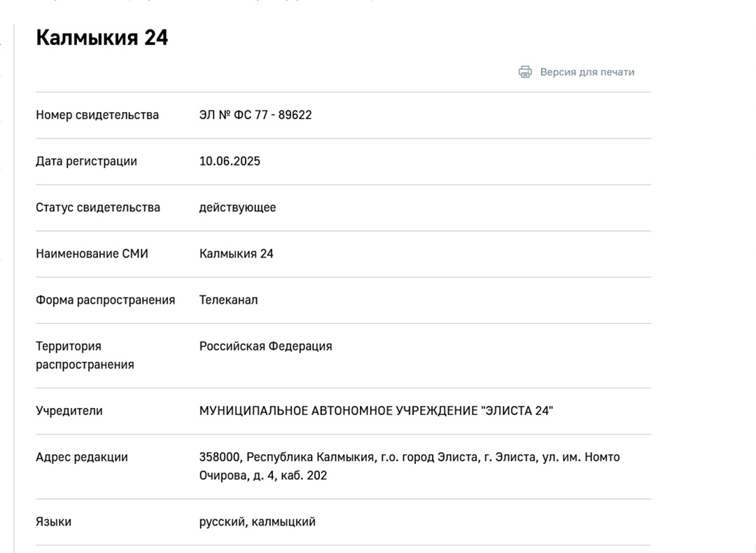
Task: Click the "Российская Федерация" territory value
Action: click(x=266, y=346)
